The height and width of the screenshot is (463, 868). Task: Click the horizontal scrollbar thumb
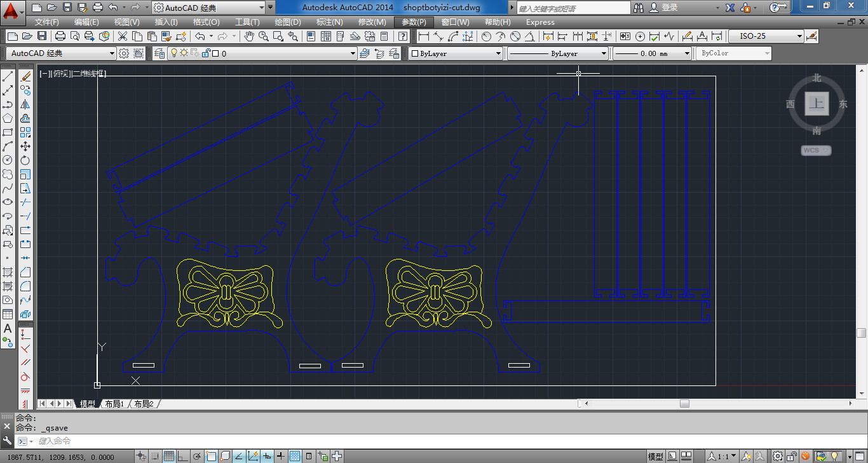(x=684, y=403)
